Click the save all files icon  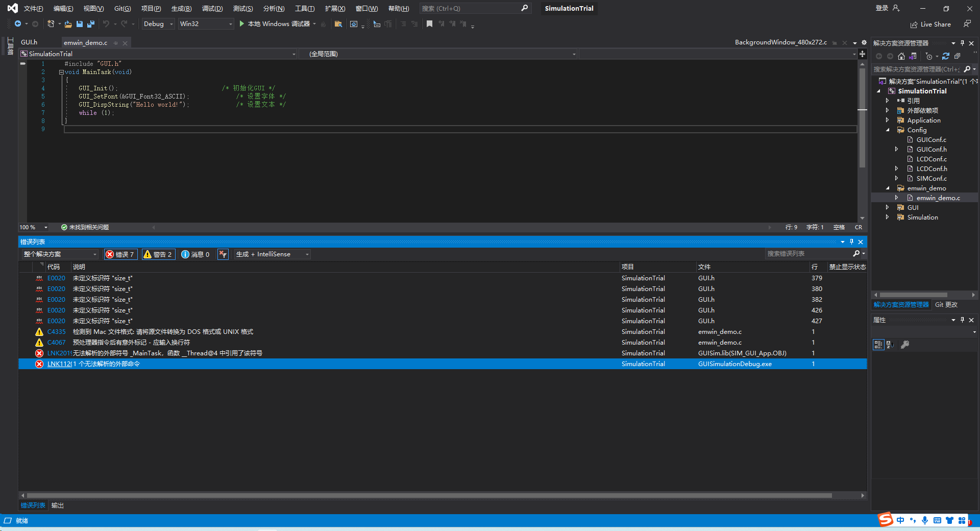tap(91, 24)
